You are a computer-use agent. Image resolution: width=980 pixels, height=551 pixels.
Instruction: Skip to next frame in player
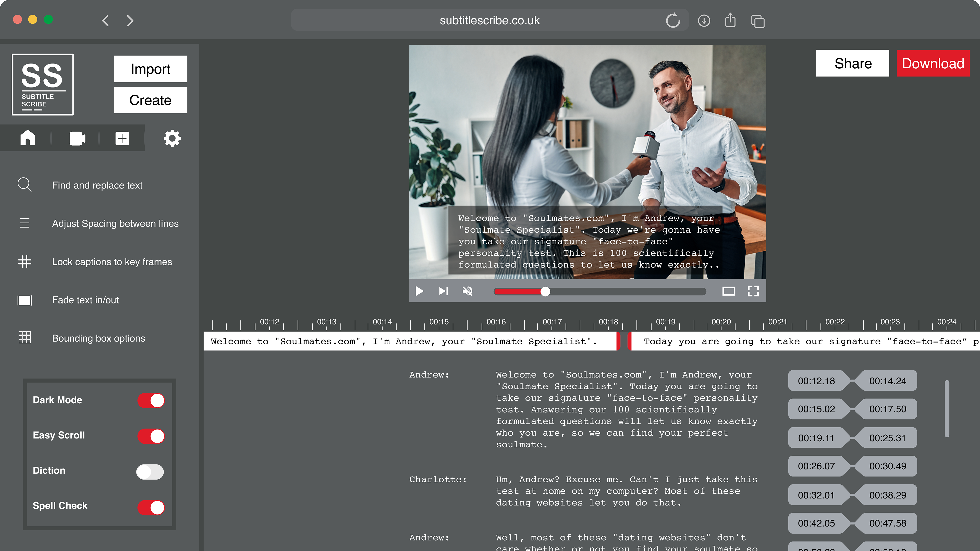(443, 291)
